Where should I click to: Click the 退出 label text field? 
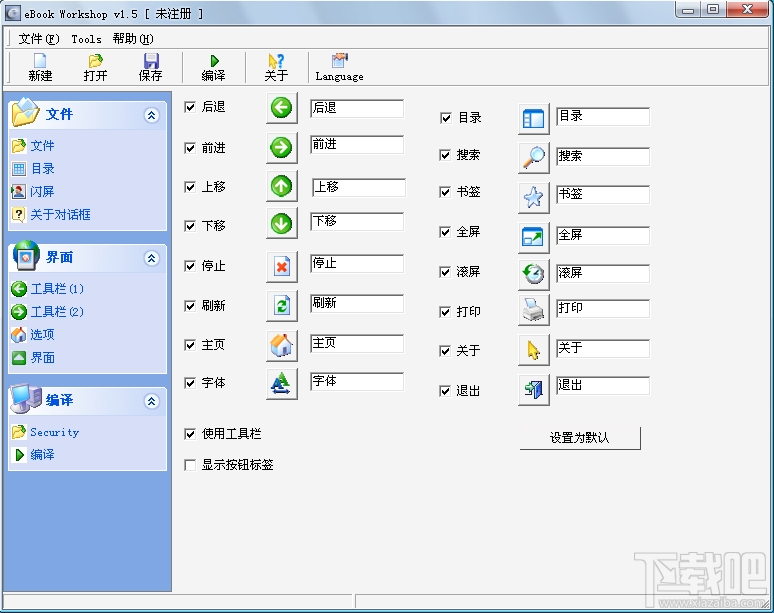coord(603,385)
